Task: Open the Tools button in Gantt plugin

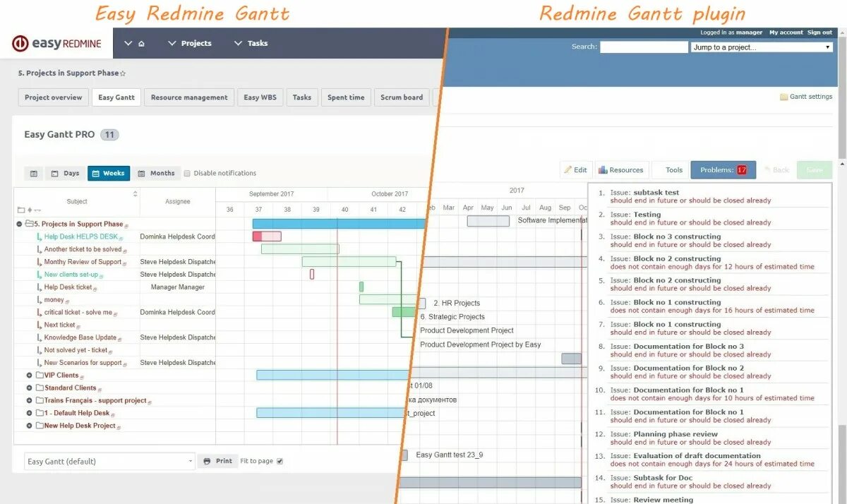Action: pyautogui.click(x=670, y=170)
